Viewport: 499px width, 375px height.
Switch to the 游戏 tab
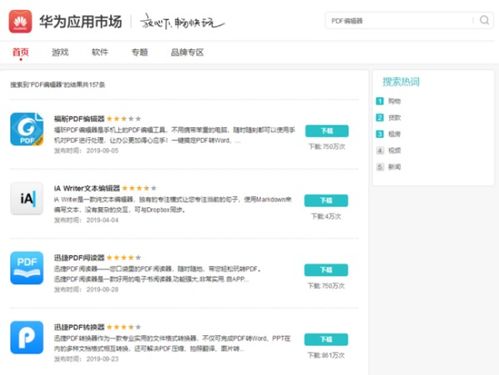point(60,52)
